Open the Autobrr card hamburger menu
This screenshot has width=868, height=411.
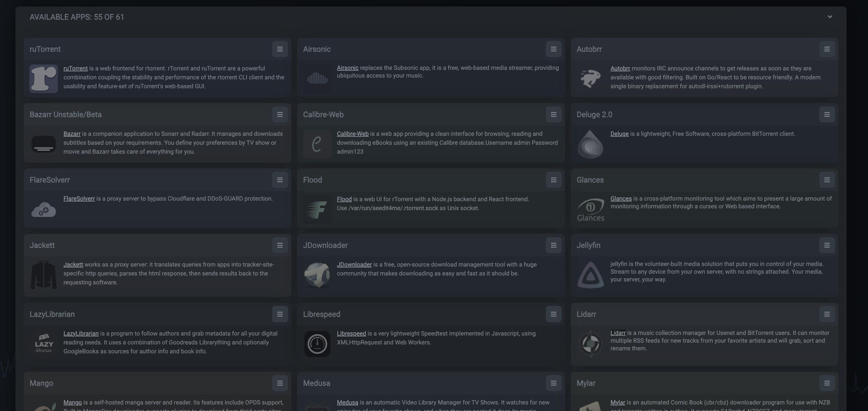[827, 49]
